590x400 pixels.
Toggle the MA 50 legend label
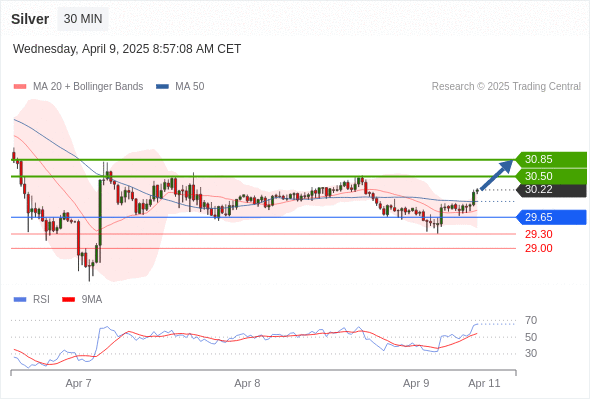click(190, 87)
